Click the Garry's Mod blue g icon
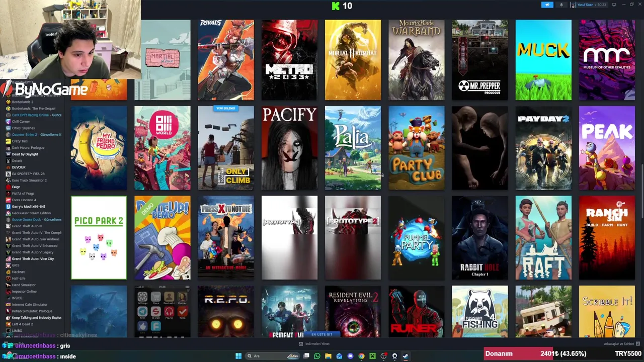Image resolution: width=644 pixels, height=362 pixels. point(8,207)
